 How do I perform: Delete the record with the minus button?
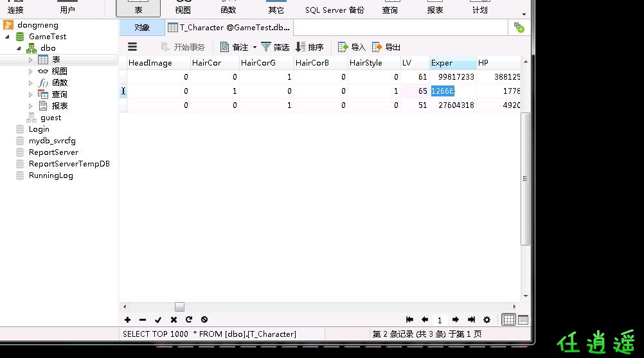143,319
